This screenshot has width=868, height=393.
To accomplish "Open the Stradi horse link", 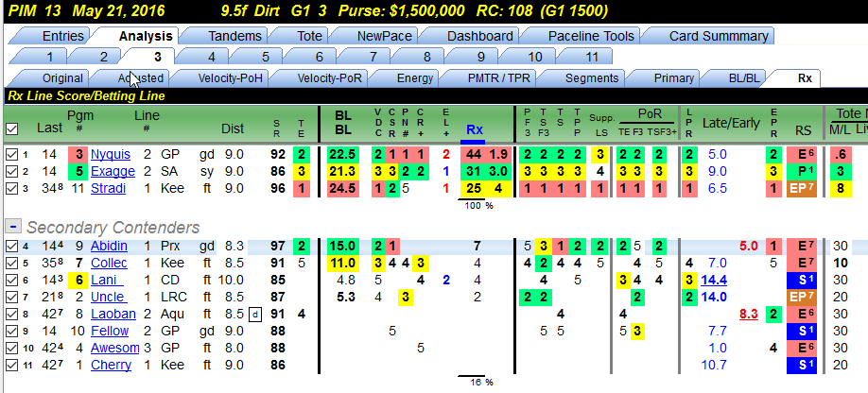I will pyautogui.click(x=108, y=189).
